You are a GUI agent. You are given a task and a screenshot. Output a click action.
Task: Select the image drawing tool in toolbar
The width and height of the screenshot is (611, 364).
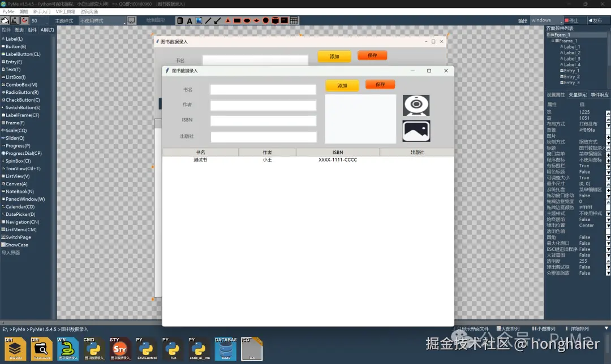pos(199,21)
